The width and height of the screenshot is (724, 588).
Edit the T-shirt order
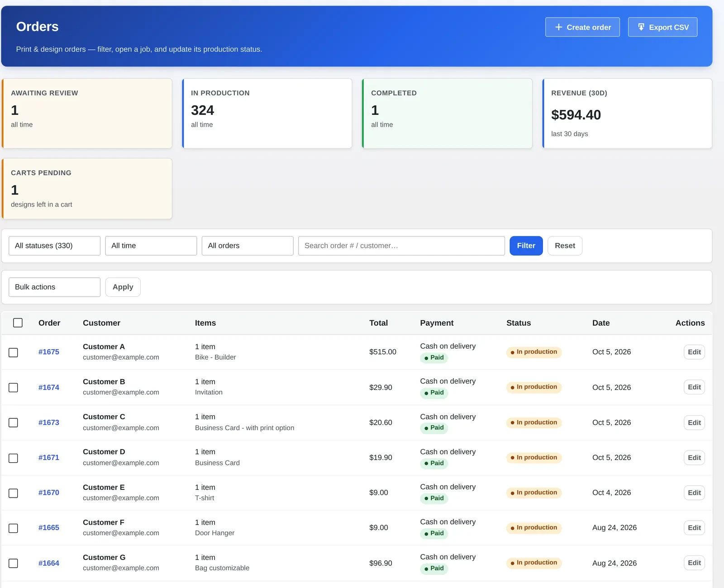pyautogui.click(x=694, y=493)
